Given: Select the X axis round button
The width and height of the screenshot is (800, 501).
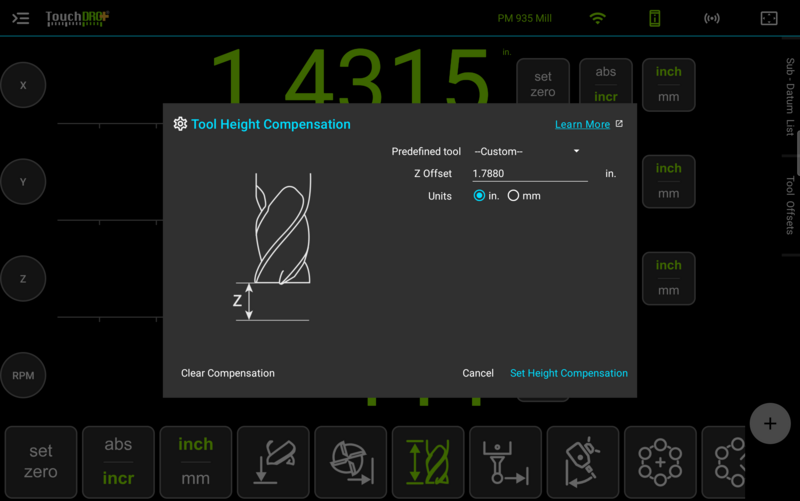Looking at the screenshot, I should point(23,85).
